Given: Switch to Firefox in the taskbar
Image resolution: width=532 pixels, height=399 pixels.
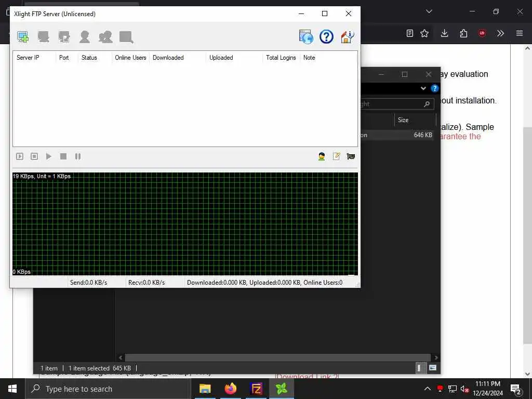Looking at the screenshot, I should point(230,389).
